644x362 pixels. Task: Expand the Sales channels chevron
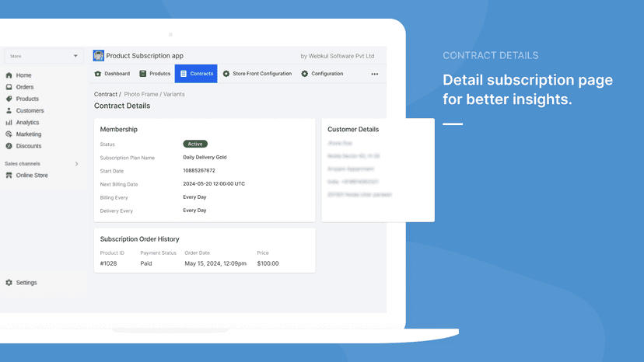[76, 164]
